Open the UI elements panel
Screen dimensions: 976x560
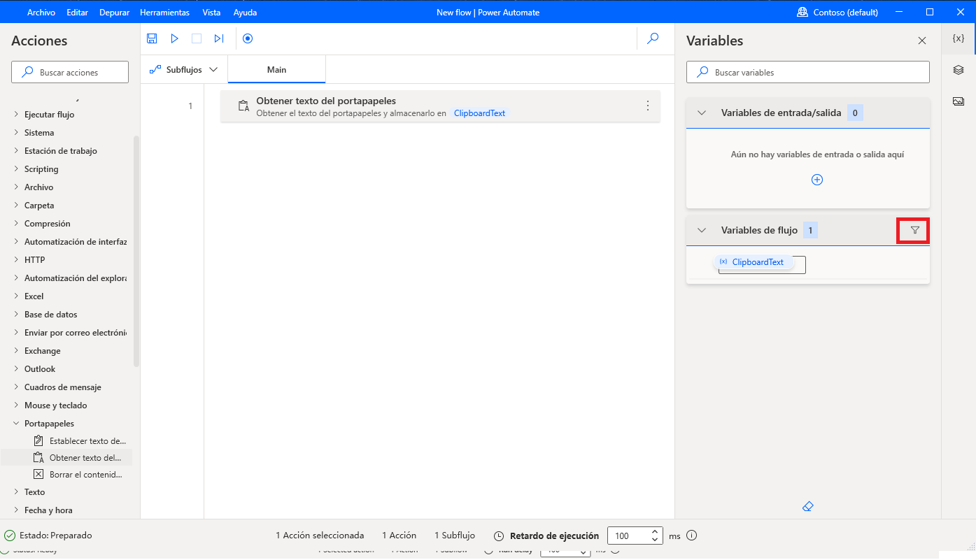pos(958,70)
